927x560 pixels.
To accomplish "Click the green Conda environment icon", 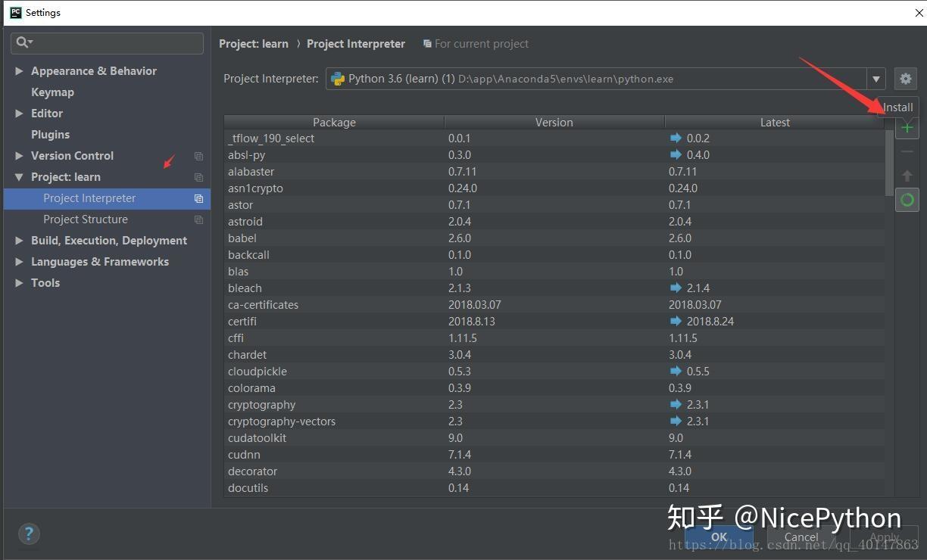I will [907, 200].
